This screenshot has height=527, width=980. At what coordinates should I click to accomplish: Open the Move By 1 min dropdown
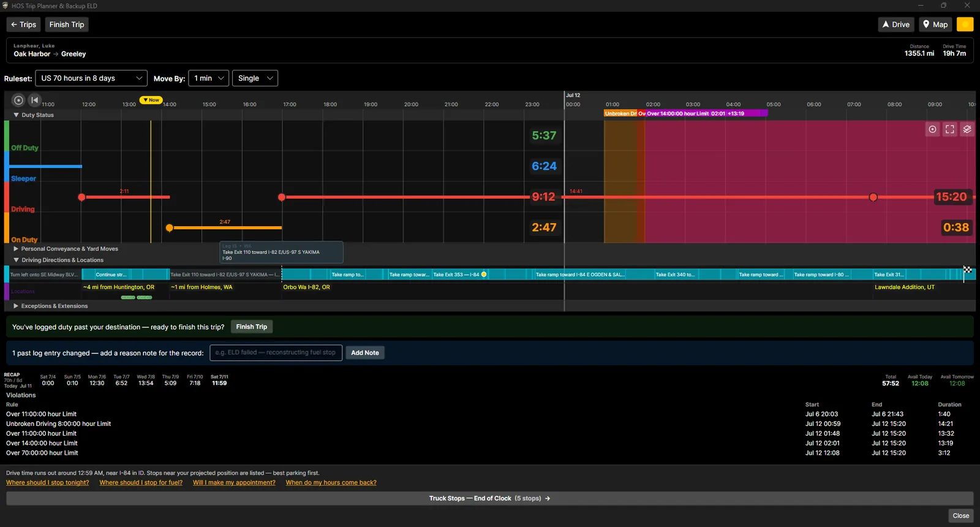click(x=208, y=78)
